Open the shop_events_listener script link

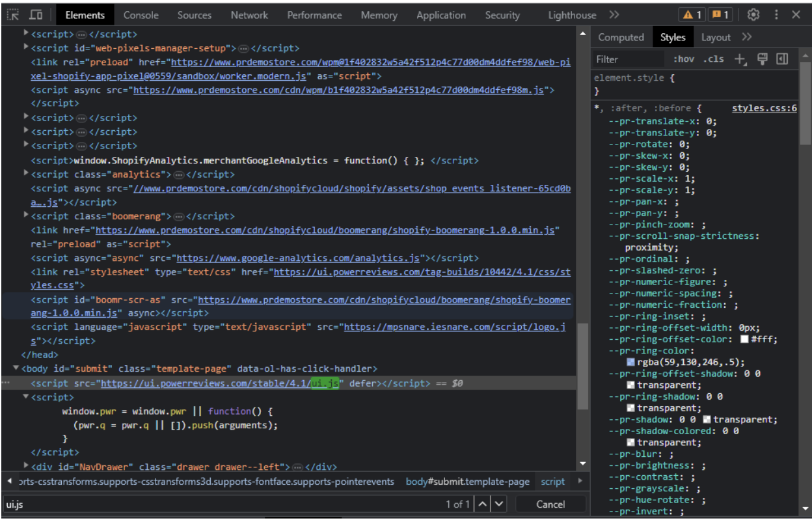(x=352, y=188)
